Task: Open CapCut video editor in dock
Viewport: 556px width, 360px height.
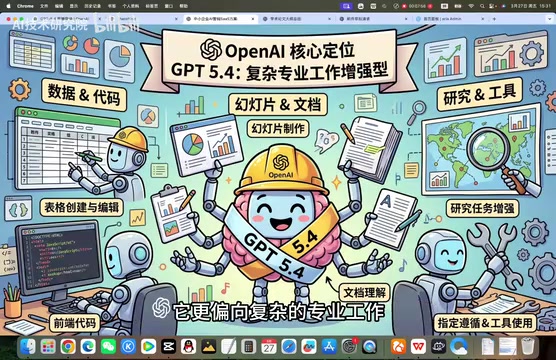Action: [168, 346]
